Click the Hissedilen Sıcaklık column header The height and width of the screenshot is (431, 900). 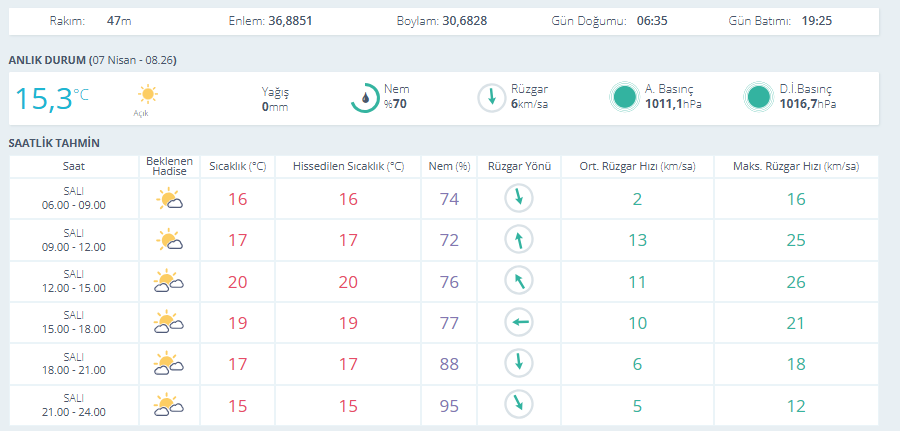pyautogui.click(x=347, y=166)
